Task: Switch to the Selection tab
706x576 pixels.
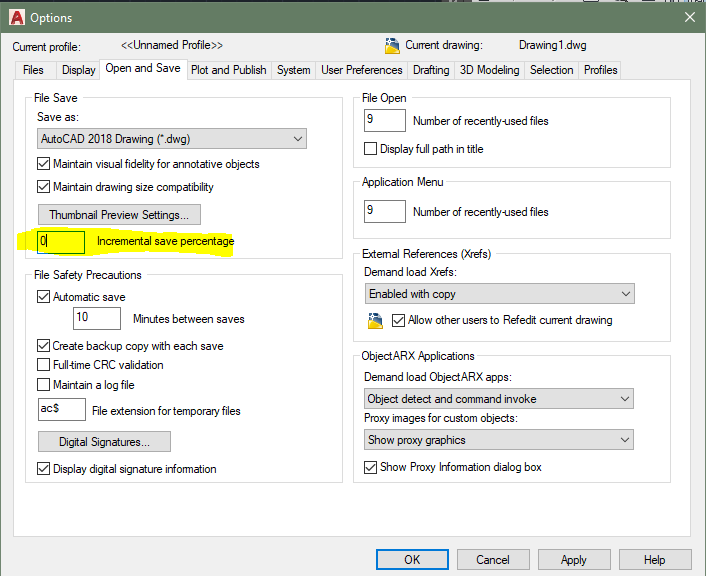Action: click(552, 70)
